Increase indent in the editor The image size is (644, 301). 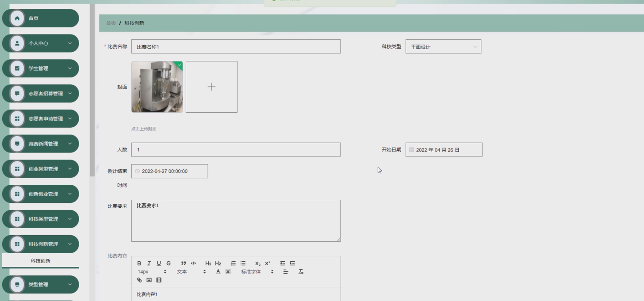(x=292, y=263)
